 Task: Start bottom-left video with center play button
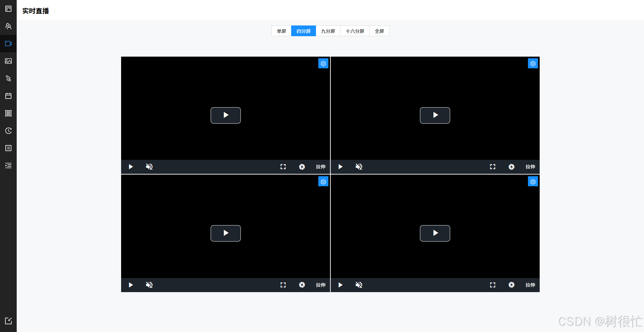coord(226,233)
